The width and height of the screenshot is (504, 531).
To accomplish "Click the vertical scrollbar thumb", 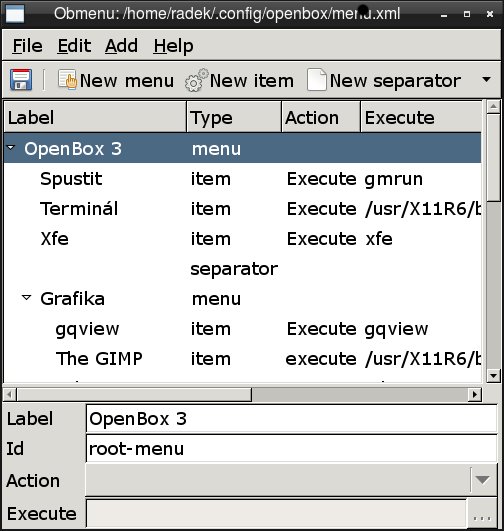I will pyautogui.click(x=494, y=158).
